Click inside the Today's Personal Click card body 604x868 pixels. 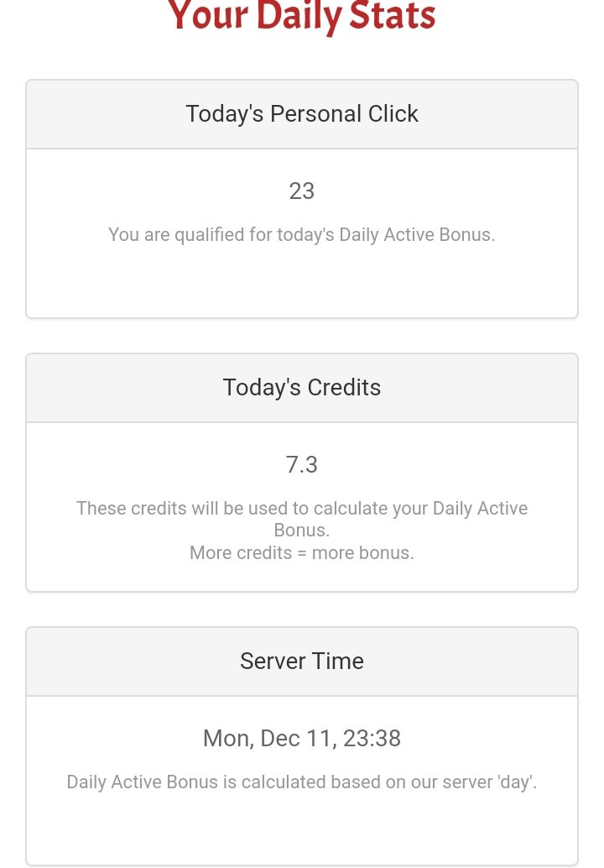[302, 233]
